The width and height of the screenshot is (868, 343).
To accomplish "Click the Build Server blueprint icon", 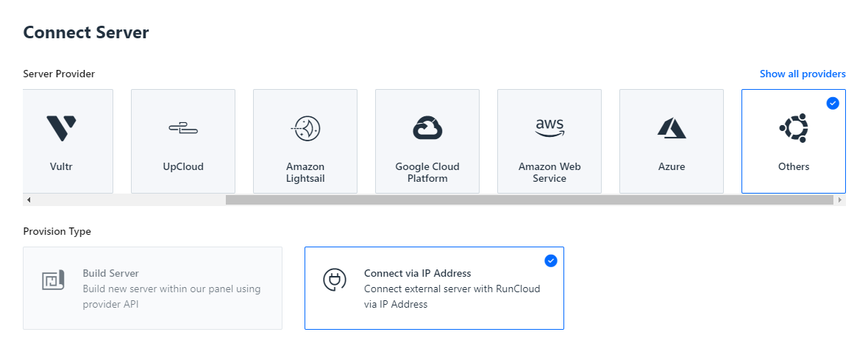I will pyautogui.click(x=54, y=280).
